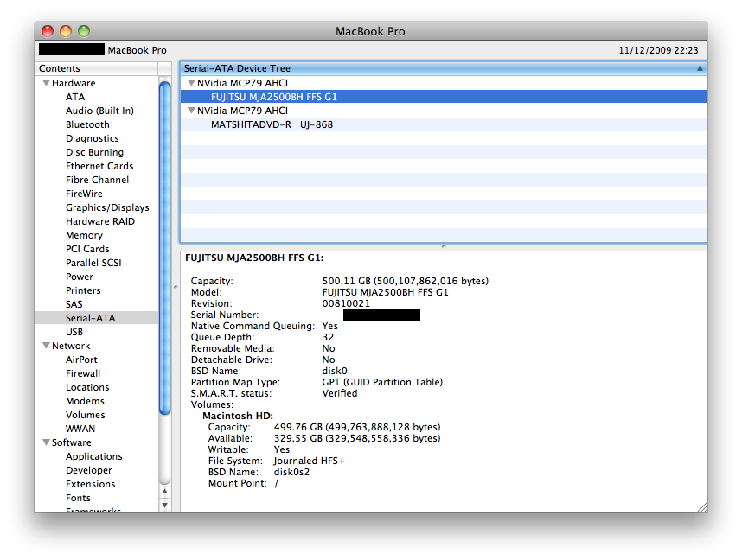This screenshot has height=560, width=742.
Task: Click sidebar scroll down arrow
Action: coord(164,506)
